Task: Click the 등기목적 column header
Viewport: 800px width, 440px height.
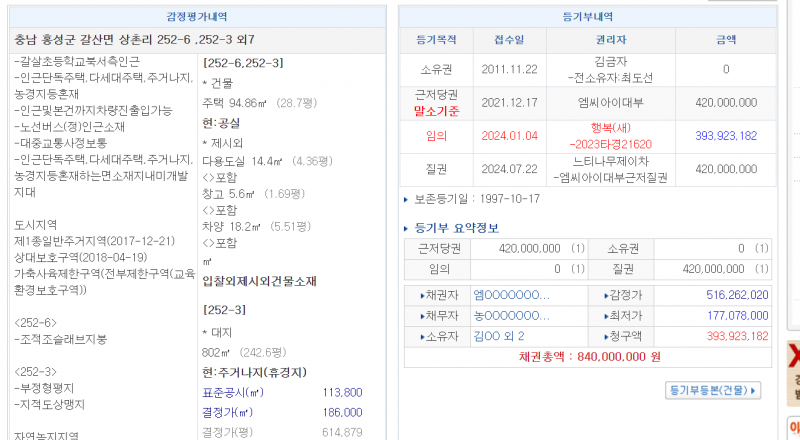Action: click(436, 40)
